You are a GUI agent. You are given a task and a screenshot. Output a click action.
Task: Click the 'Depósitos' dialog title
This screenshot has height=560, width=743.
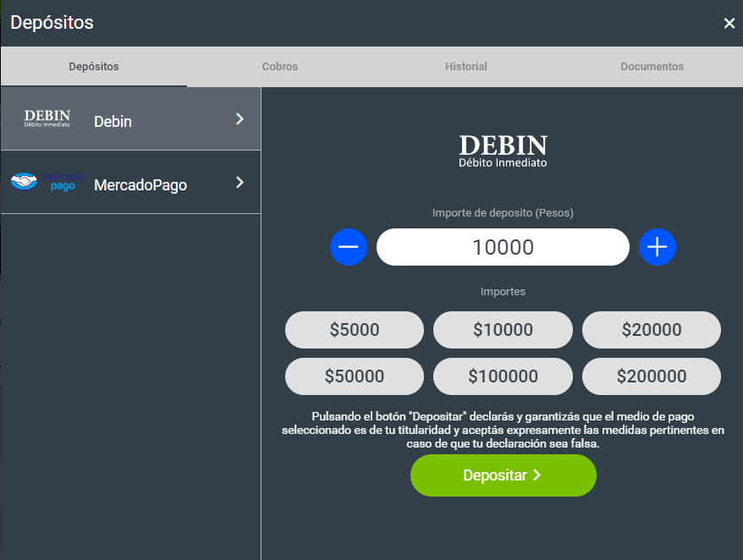pyautogui.click(x=52, y=23)
